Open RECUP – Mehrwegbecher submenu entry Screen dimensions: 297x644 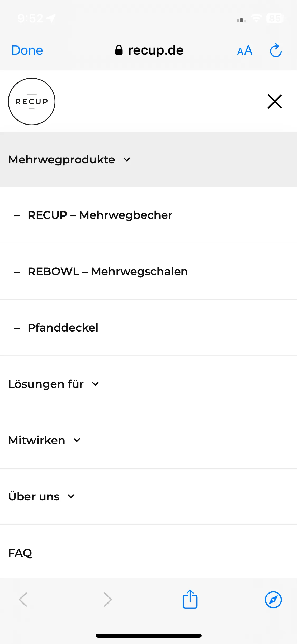(148, 215)
